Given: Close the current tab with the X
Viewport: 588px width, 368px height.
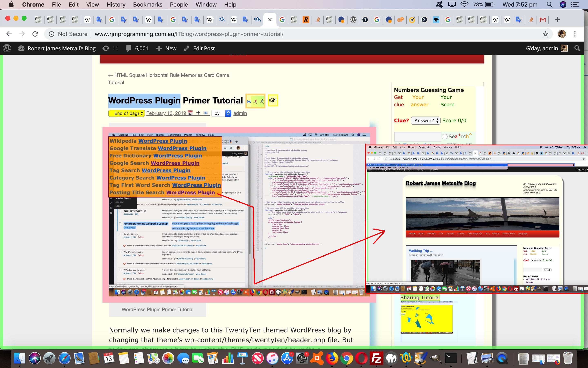Looking at the screenshot, I should tap(270, 20).
